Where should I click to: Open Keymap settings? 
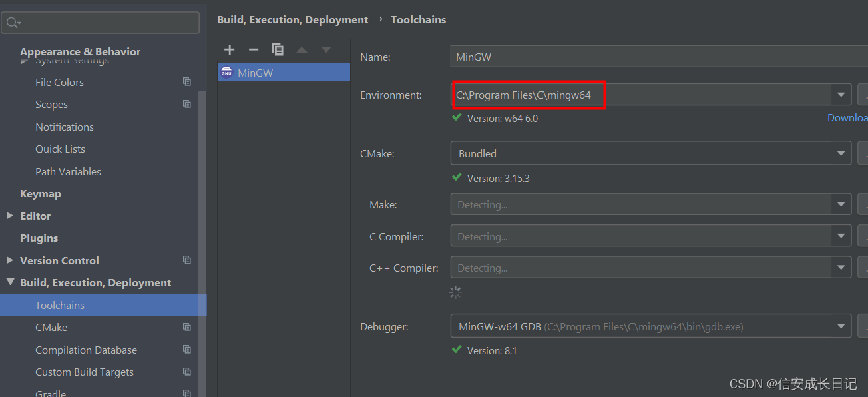(x=41, y=193)
